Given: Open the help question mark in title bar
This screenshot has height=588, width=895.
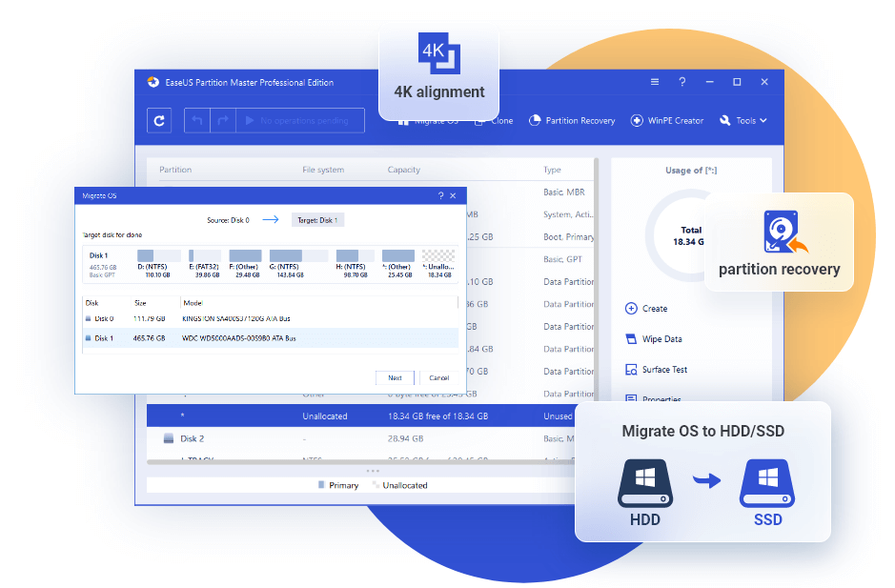Looking at the screenshot, I should pos(681,82).
